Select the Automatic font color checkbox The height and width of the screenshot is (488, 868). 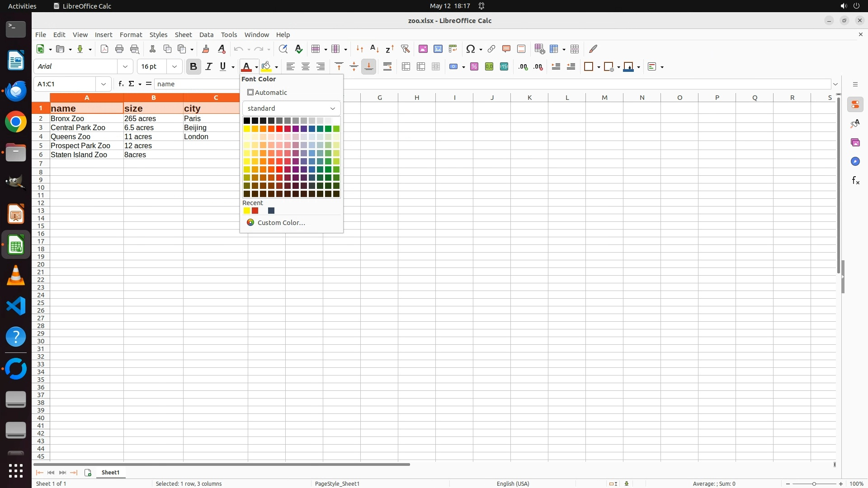coord(250,93)
